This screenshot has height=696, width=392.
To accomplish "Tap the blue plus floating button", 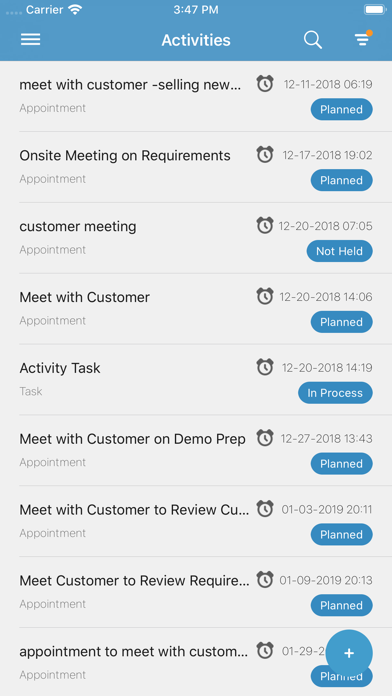I will (x=349, y=653).
